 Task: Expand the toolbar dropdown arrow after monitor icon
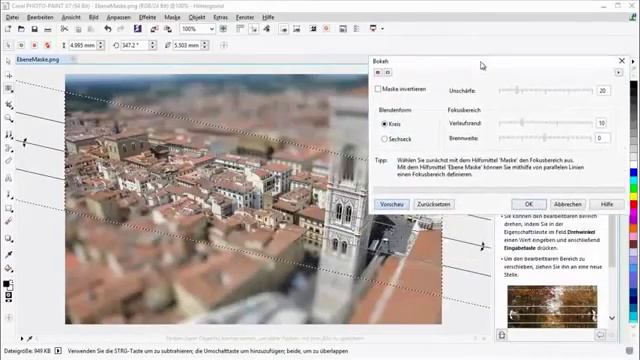click(x=382, y=29)
